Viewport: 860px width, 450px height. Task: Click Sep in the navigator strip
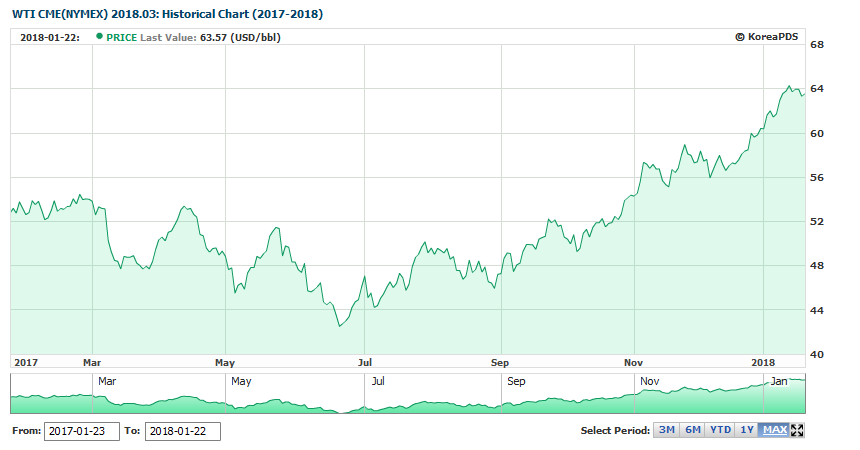tap(516, 381)
